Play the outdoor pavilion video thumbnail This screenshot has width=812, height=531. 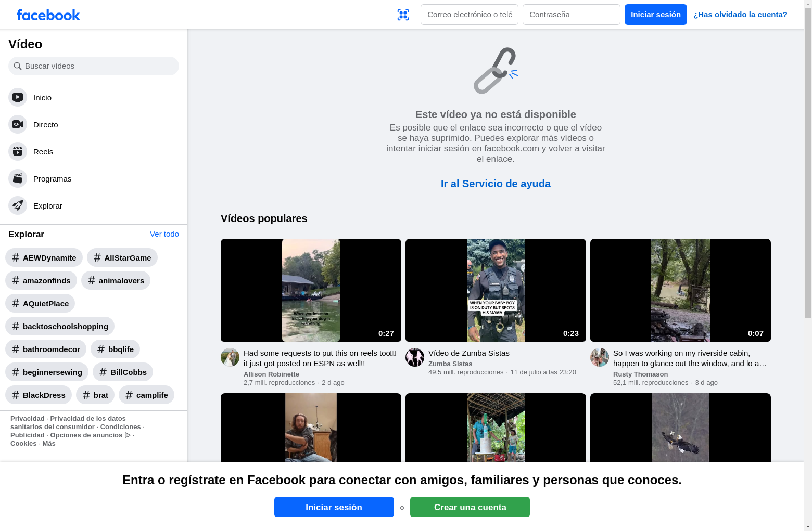pos(496,428)
